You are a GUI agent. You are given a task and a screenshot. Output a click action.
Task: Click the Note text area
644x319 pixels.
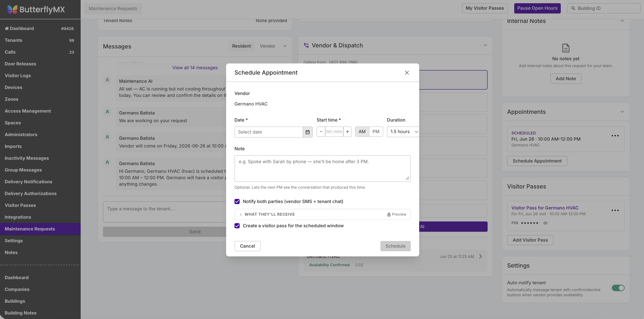[322, 168]
